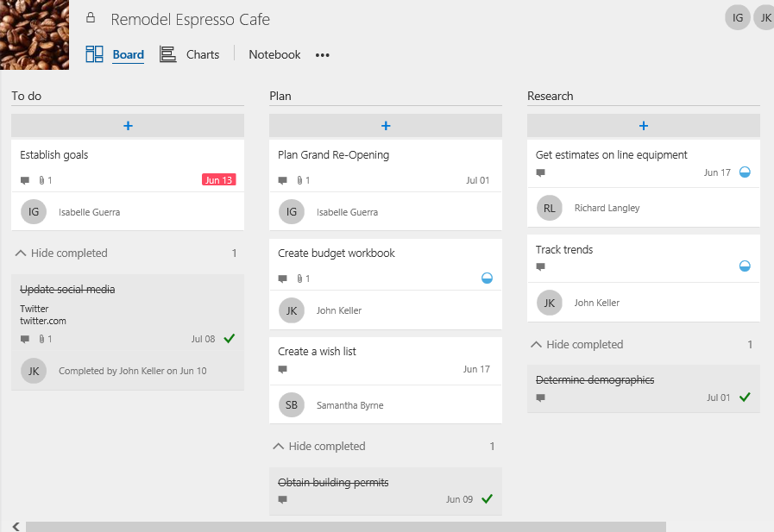
Task: Click the comment icon on "Create a wish list"
Action: click(x=282, y=369)
